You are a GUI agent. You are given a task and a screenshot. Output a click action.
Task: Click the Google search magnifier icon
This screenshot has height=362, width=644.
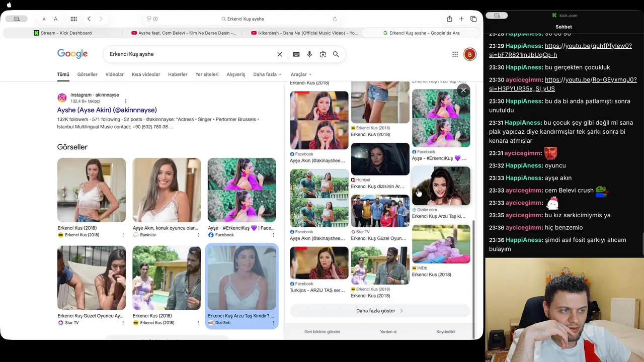(336, 54)
